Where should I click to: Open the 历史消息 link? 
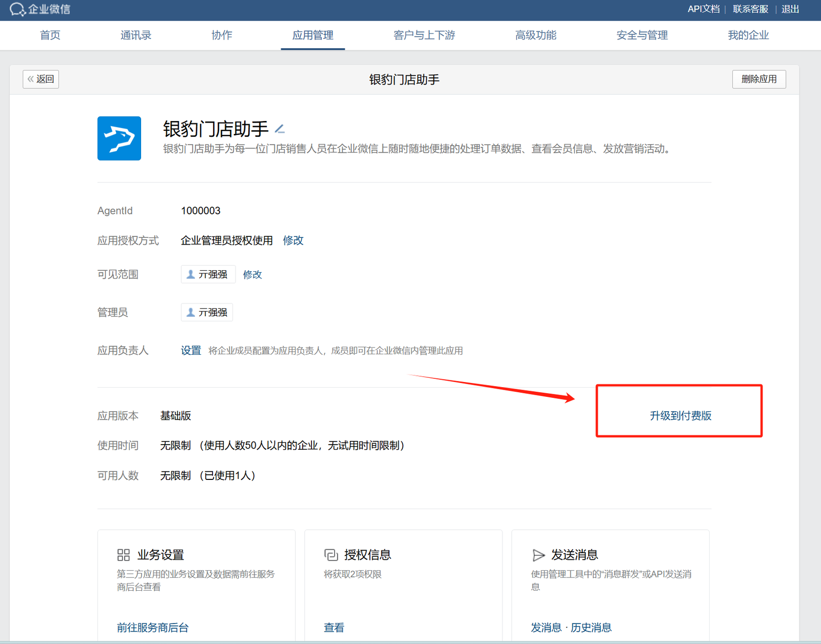(591, 628)
